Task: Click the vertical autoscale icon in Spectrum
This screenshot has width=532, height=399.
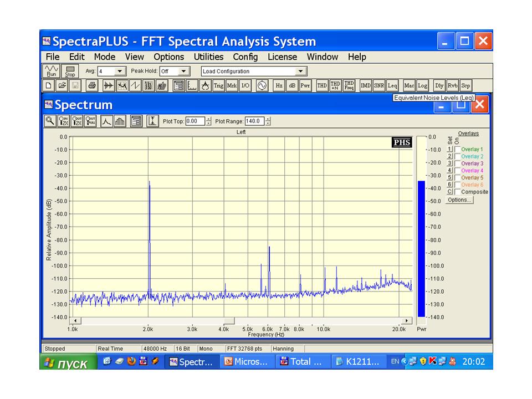Action: pos(153,121)
